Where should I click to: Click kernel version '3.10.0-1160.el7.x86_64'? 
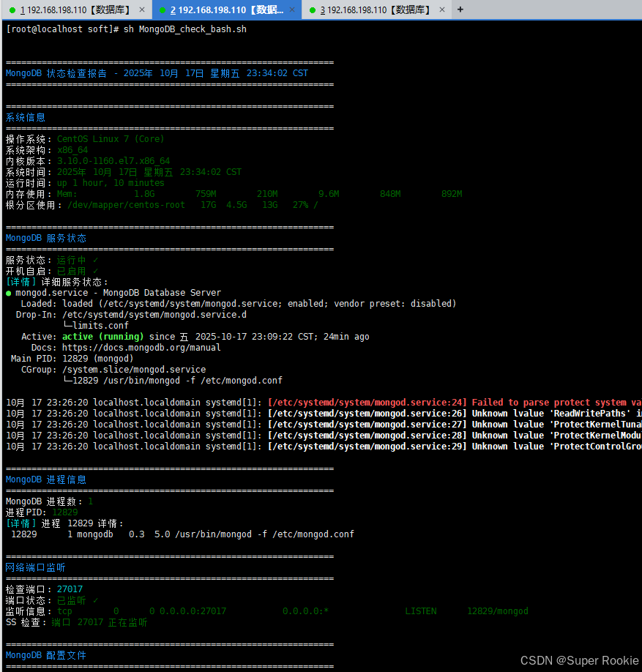113,161
